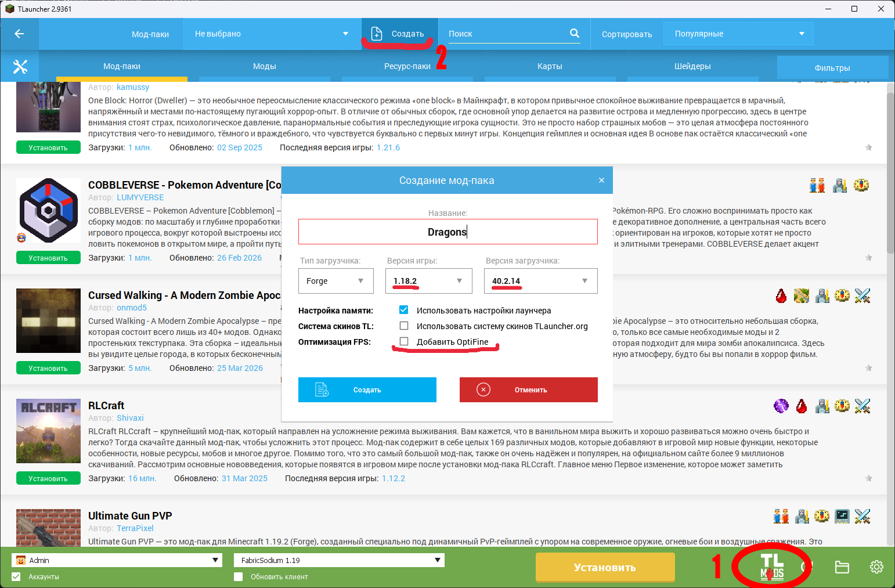This screenshot has height=588, width=895.
Task: Open the Cursed Walking thumbnail image
Action: [48, 320]
